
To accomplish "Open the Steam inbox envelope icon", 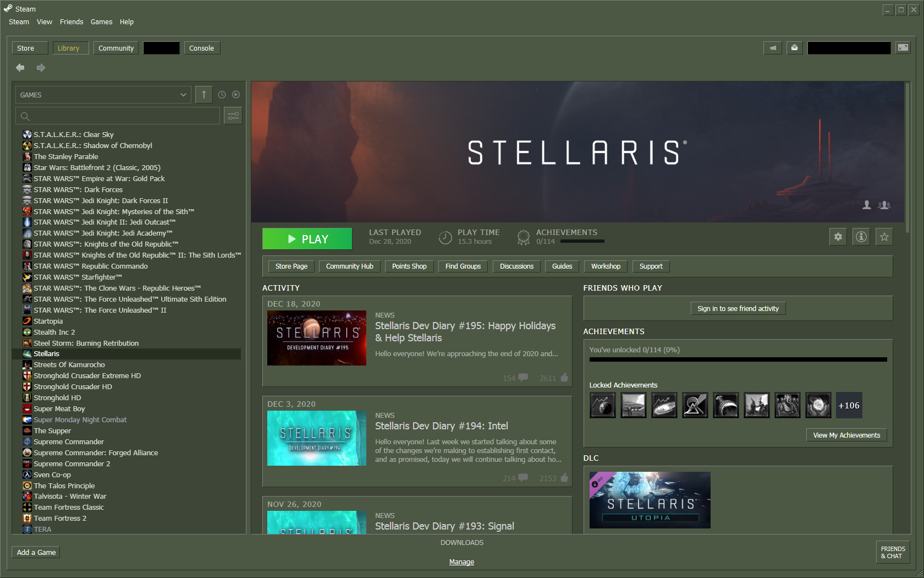I will pos(794,48).
